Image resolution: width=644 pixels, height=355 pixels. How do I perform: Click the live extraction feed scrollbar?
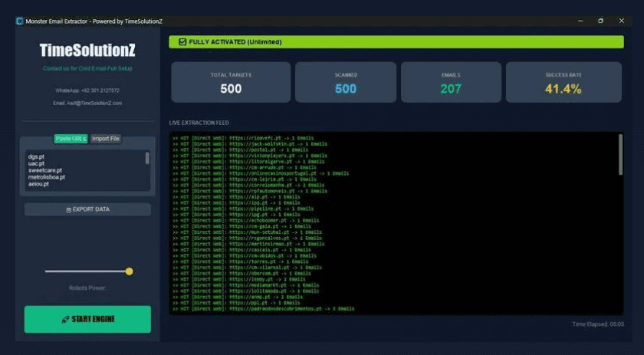point(620,155)
